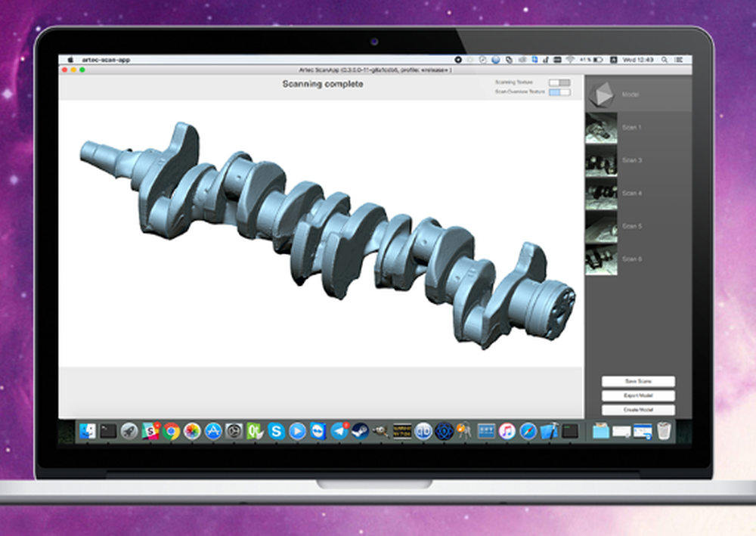Launch Google Chrome from the dock

pos(171,431)
